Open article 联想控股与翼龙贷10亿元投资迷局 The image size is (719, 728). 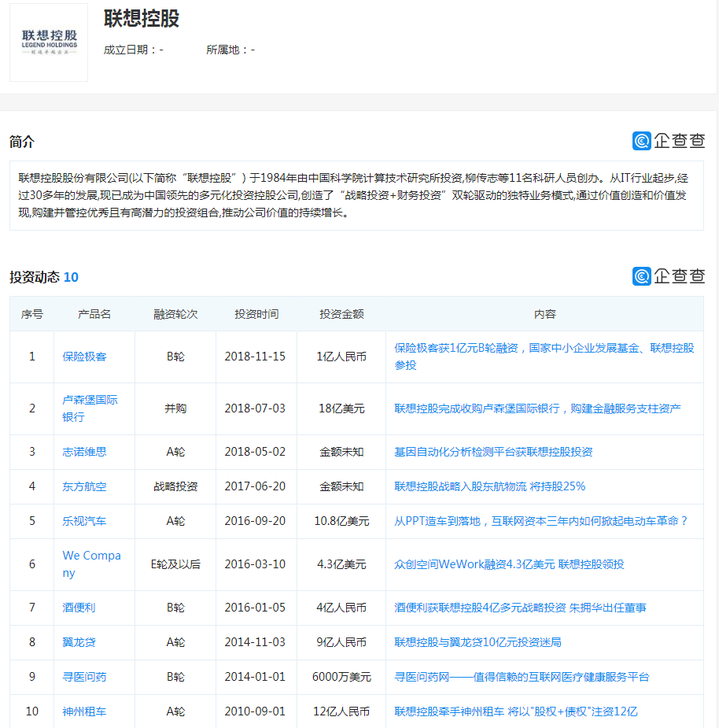click(x=477, y=642)
